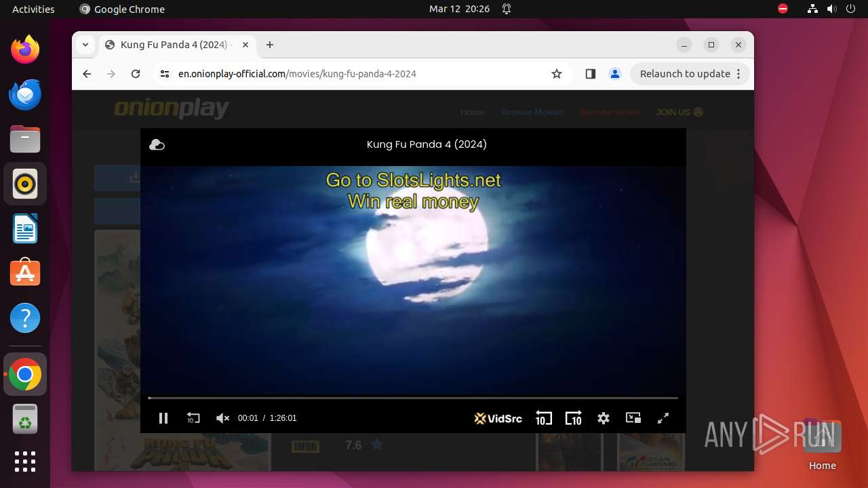This screenshot has height=488, width=868.
Task: Unmute the video player sound
Action: (x=222, y=418)
